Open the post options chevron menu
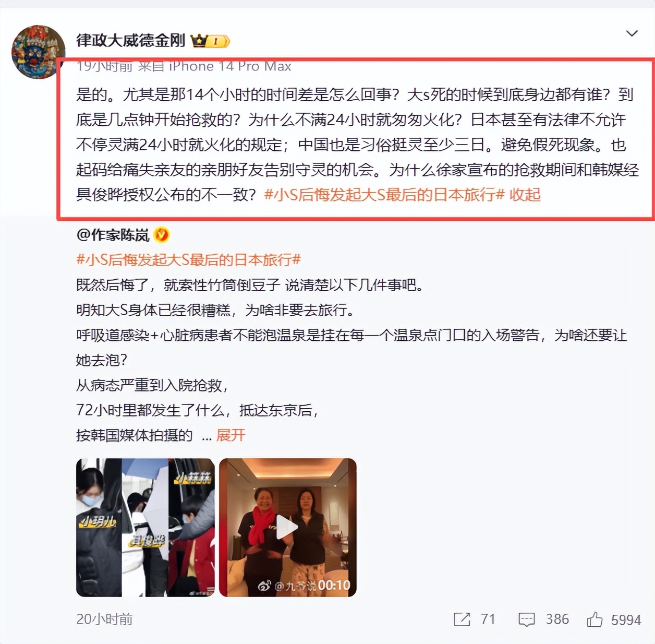The height and width of the screenshot is (644, 655). [x=632, y=33]
